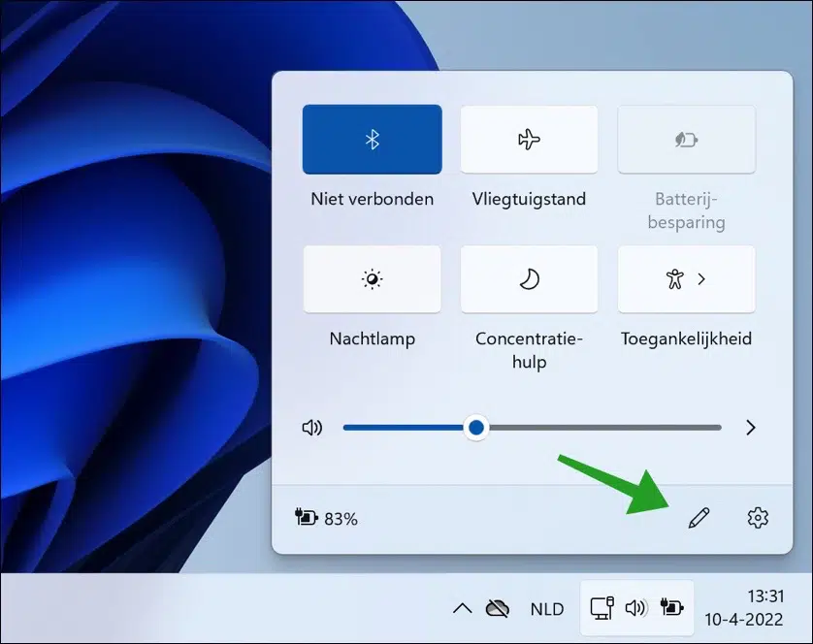
Task: Mute sound via the speaker icon beside the slider
Action: point(312,428)
